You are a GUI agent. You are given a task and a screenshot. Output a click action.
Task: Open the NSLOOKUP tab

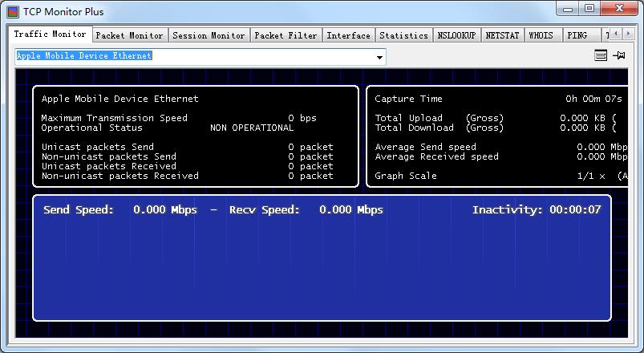coord(456,35)
